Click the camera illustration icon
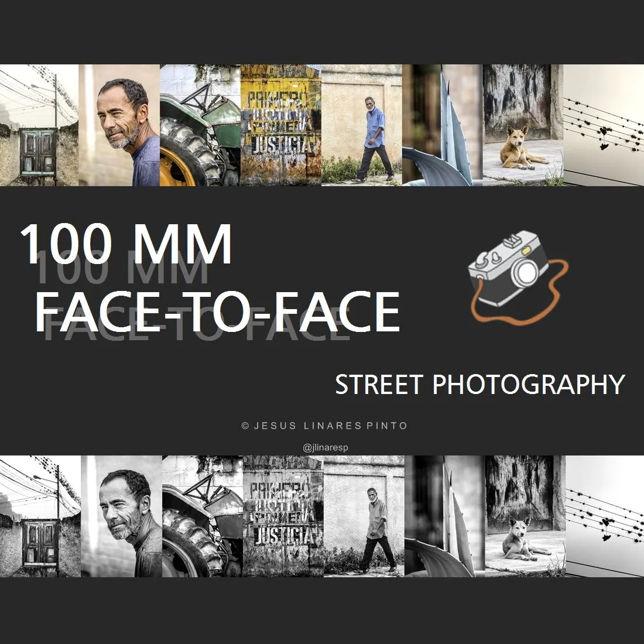The height and width of the screenshot is (644, 644). click(519, 278)
